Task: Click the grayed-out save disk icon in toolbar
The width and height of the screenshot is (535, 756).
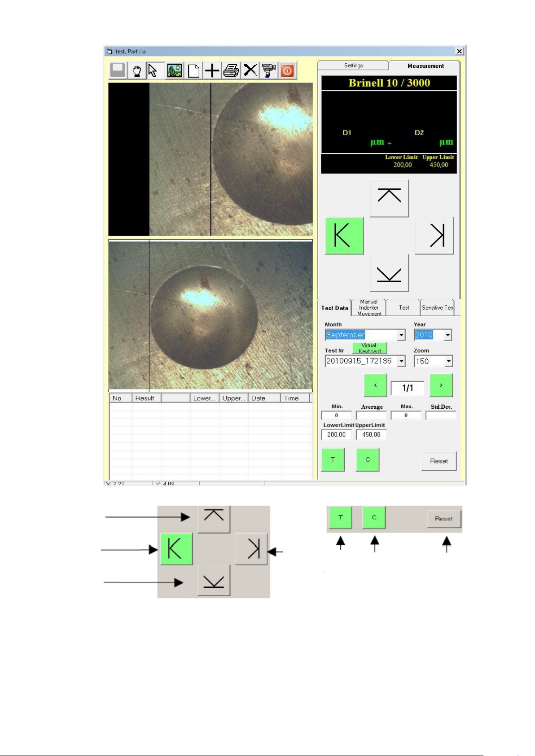Action: 118,70
